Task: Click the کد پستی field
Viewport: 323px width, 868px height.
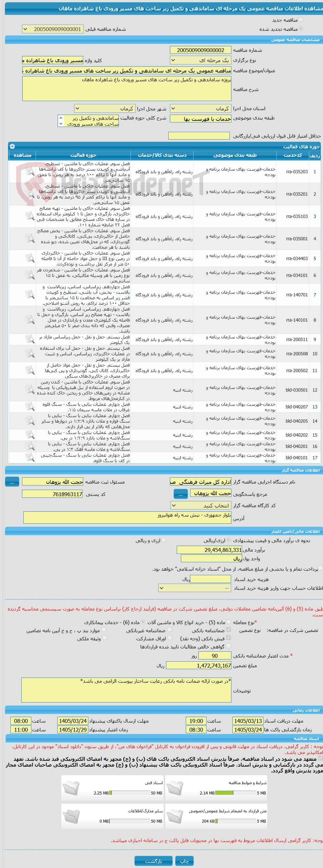Action: (x=52, y=494)
